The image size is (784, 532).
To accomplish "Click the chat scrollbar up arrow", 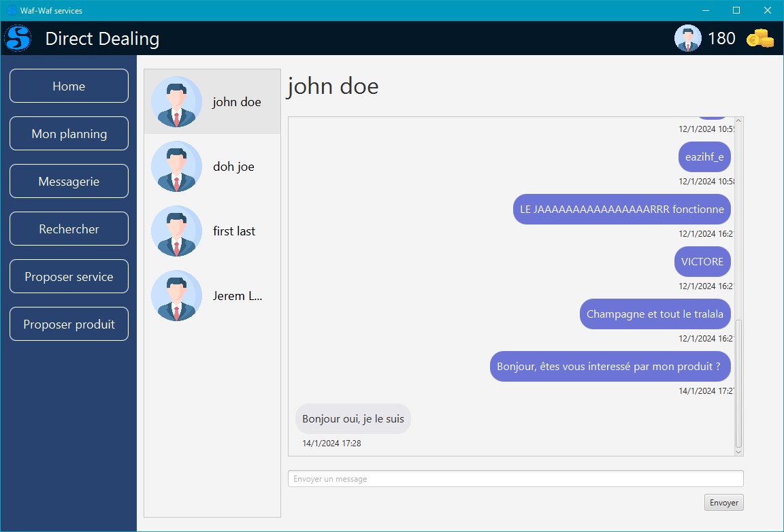I will click(739, 122).
